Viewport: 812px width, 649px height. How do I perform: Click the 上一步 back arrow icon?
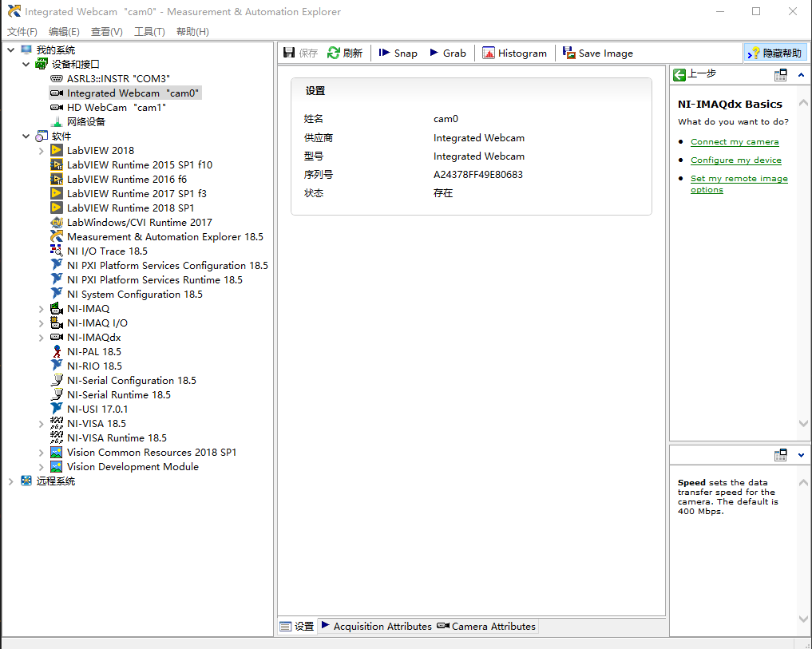coord(679,75)
